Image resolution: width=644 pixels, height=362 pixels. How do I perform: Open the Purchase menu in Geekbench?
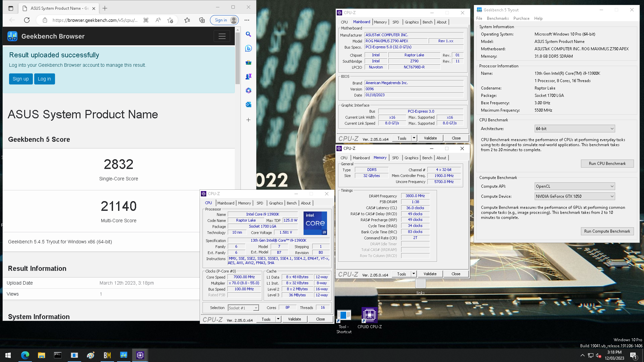(x=521, y=18)
